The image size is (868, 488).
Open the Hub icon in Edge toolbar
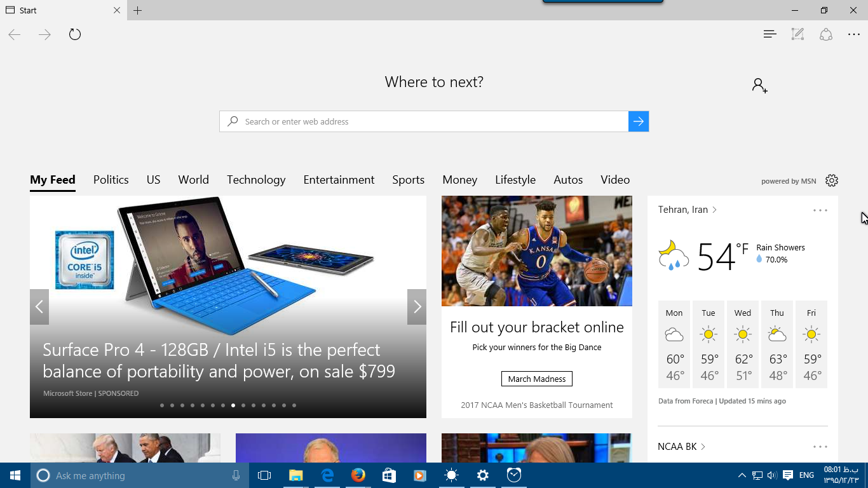(x=770, y=34)
